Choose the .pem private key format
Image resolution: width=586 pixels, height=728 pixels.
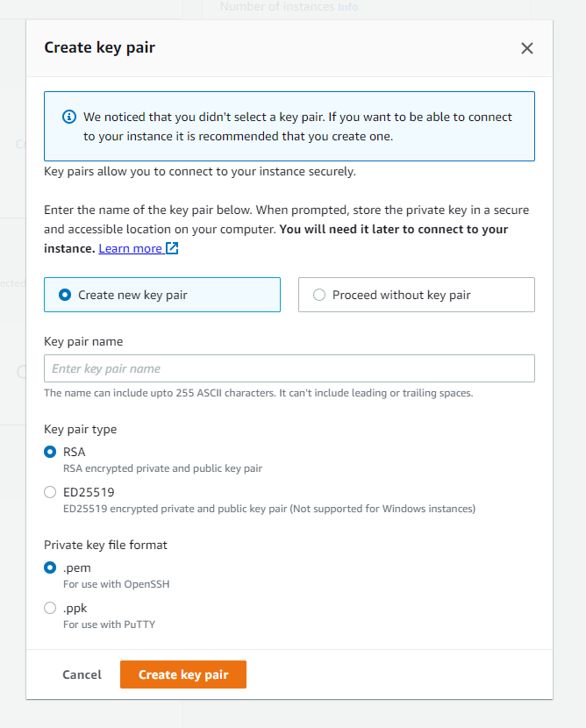tap(50, 567)
